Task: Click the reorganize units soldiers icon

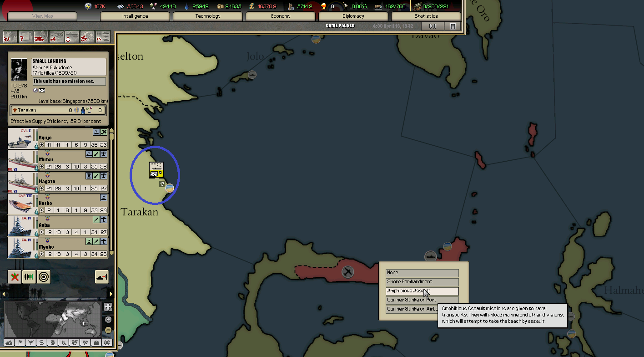Action: click(29, 276)
